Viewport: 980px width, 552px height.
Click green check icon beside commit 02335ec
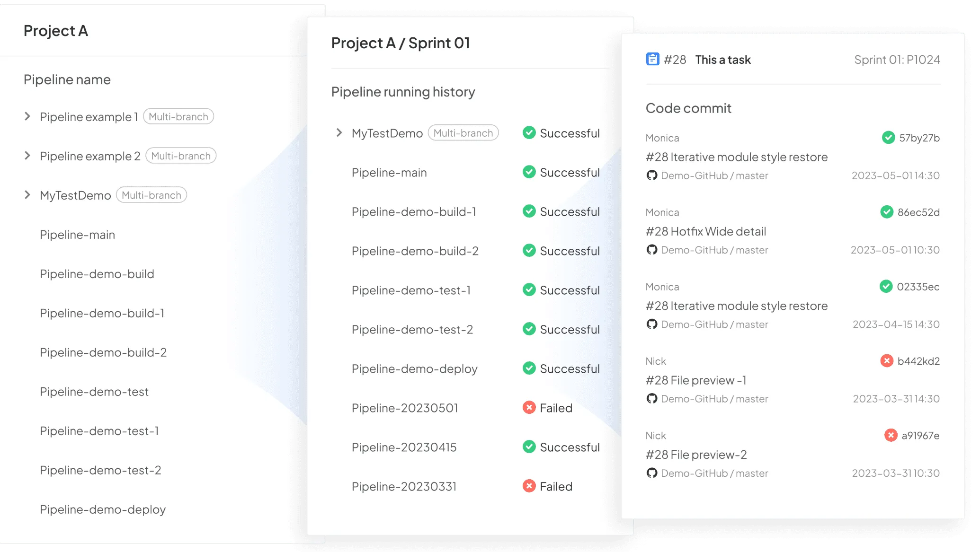tap(886, 287)
